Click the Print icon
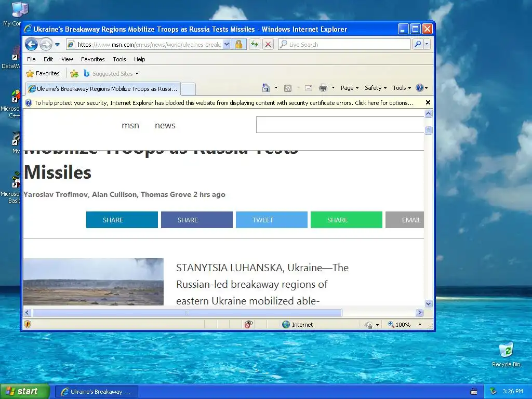 (x=323, y=88)
